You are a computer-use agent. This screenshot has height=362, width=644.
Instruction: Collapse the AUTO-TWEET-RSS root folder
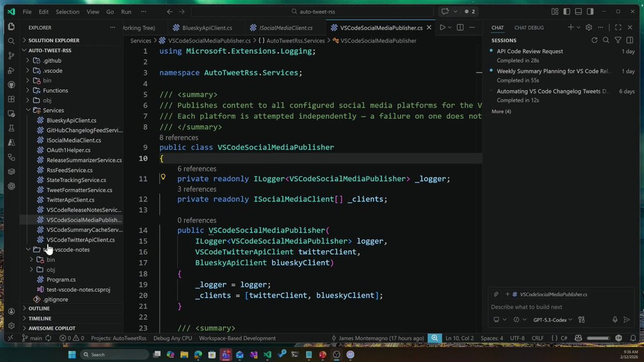point(72,50)
